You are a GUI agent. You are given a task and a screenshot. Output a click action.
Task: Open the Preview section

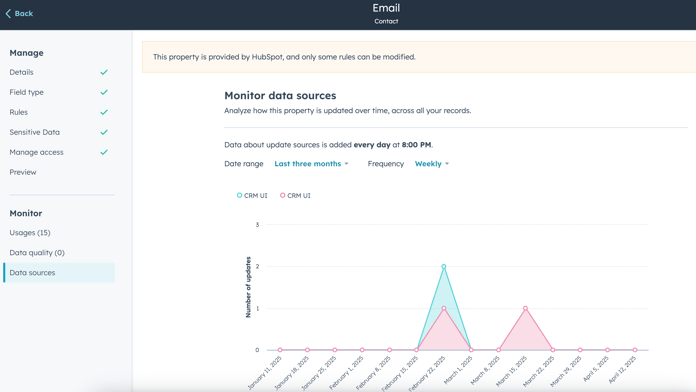23,172
